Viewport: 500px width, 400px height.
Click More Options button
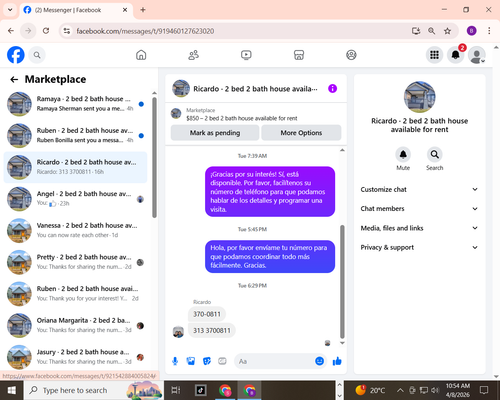[x=301, y=133]
